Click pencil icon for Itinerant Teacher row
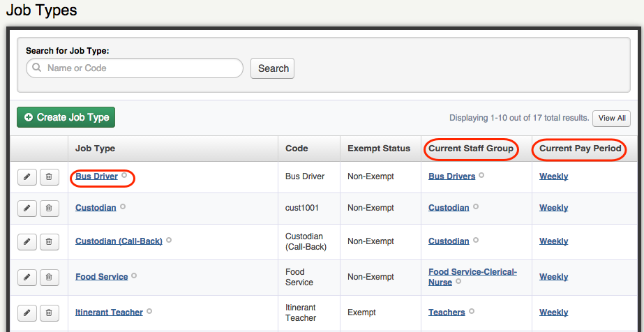644x332 pixels. 27,313
